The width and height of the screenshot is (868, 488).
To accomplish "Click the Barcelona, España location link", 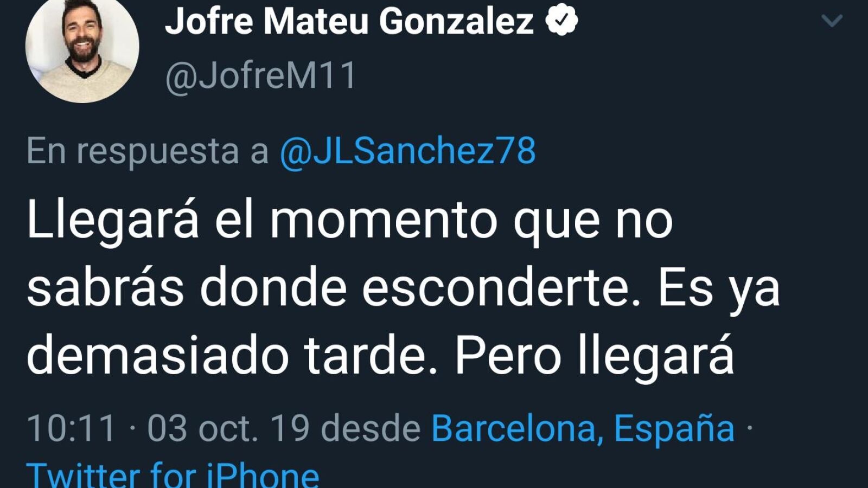I will point(583,428).
